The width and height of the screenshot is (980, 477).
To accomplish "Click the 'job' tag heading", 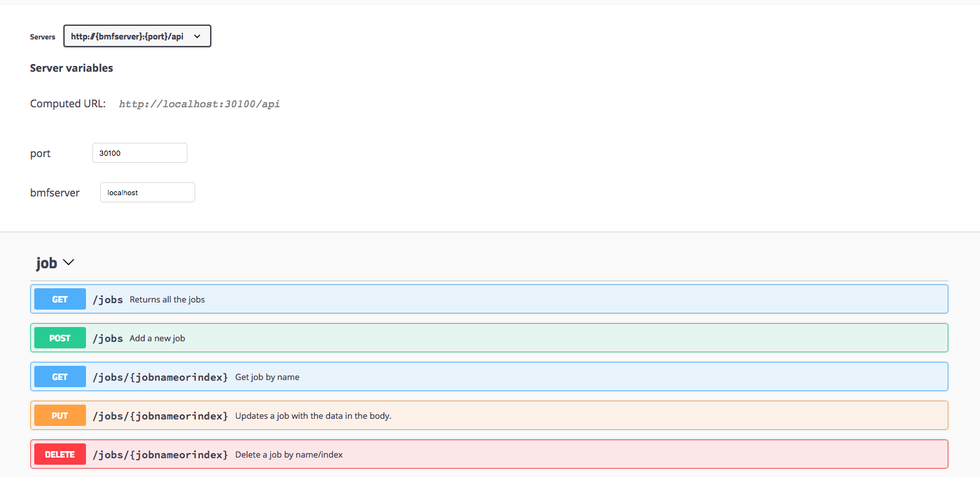I will click(47, 263).
